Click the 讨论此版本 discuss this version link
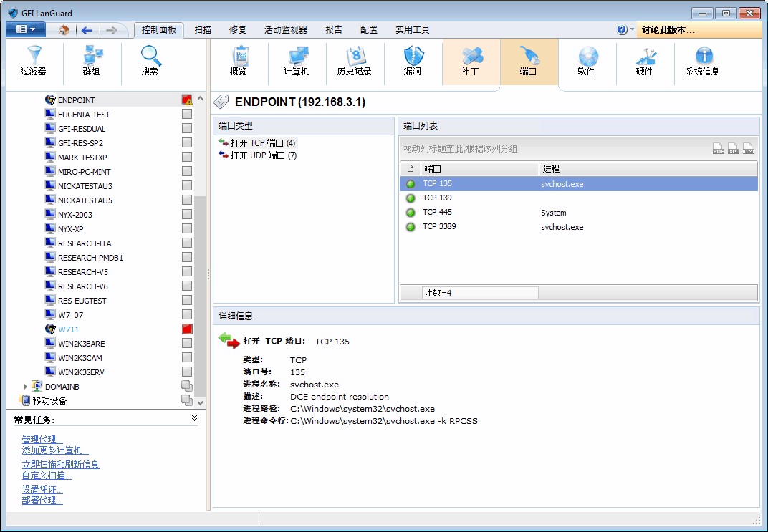Screen dimensions: 768x532 point(668,30)
